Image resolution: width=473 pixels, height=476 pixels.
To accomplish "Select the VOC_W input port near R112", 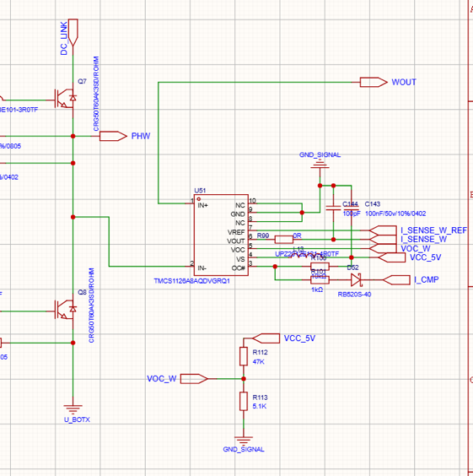I will [194, 379].
